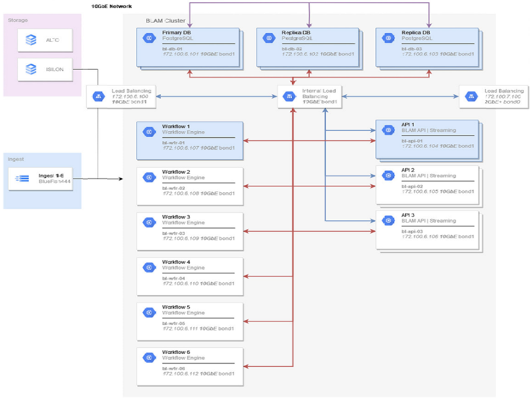Click the 172.100.6.100 Load Balancing icon

(98, 96)
